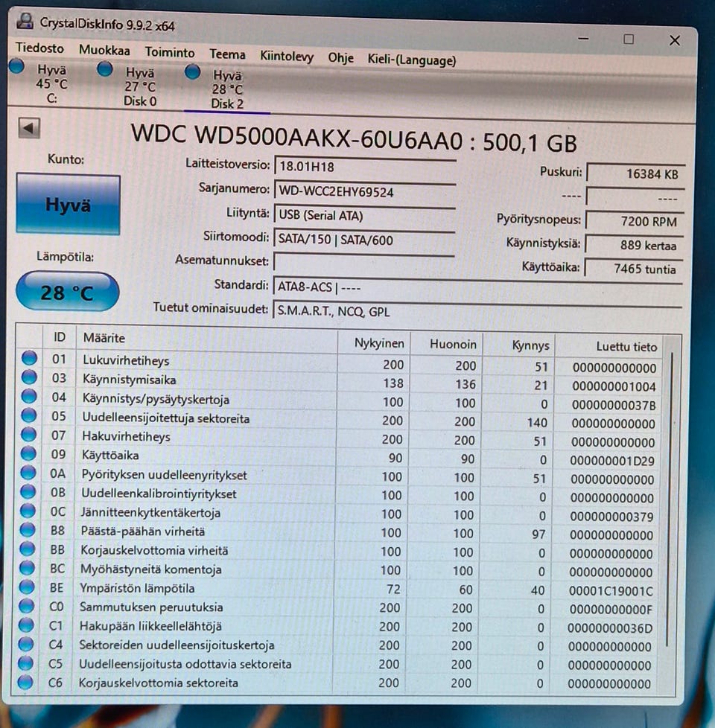
Task: Click status orb for BB Korjauskelvottomia virheitä
Action: [x=28, y=549]
